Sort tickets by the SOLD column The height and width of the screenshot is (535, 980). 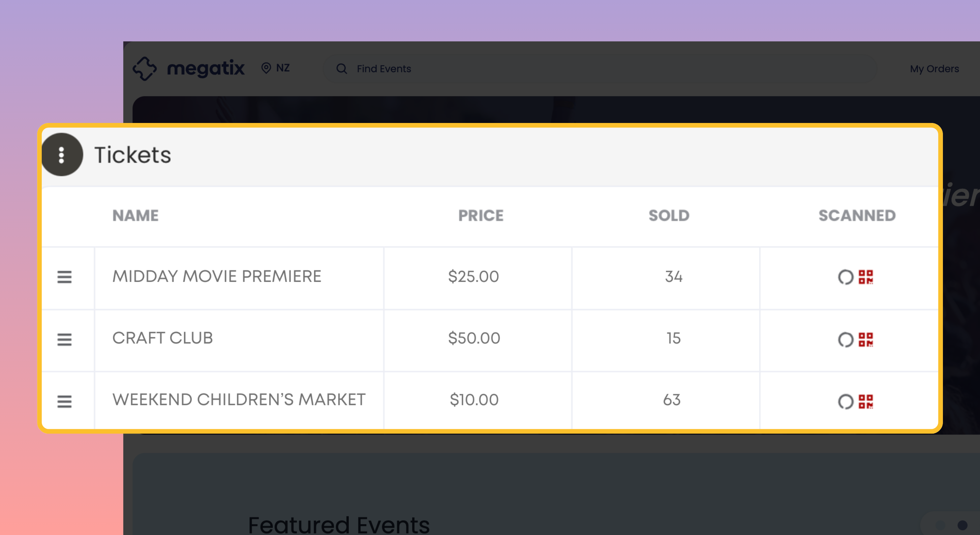coord(668,215)
